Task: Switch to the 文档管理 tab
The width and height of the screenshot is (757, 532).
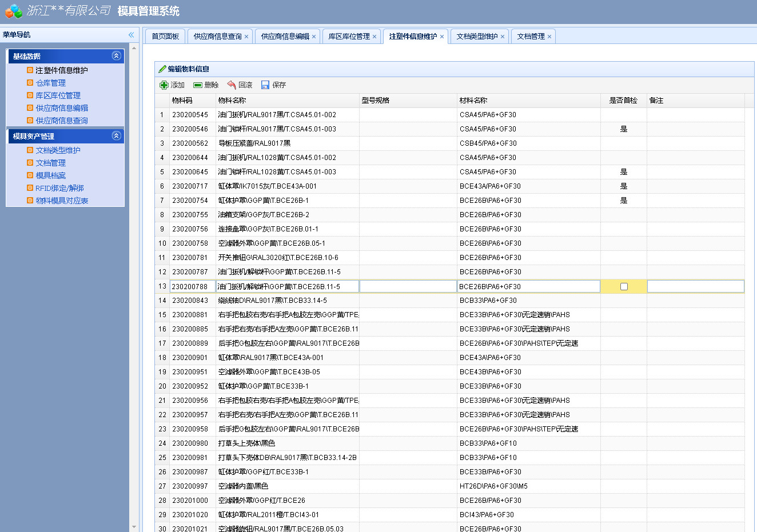Action: (x=530, y=35)
